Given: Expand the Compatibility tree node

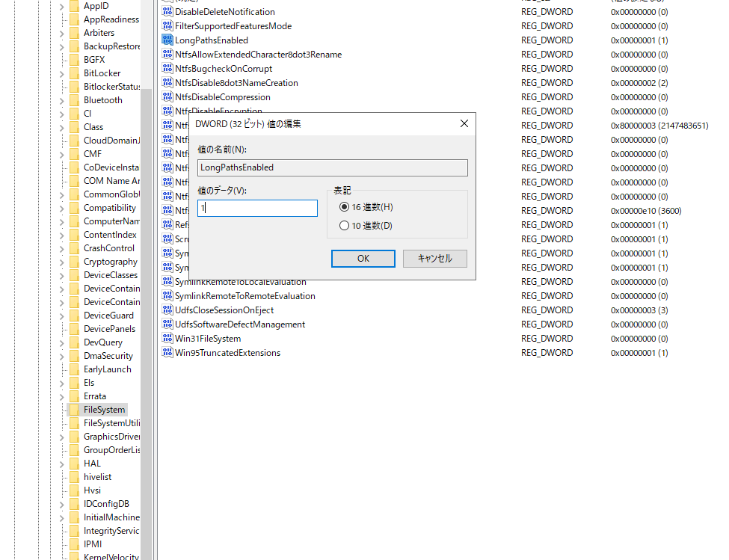Looking at the screenshot, I should (x=62, y=209).
